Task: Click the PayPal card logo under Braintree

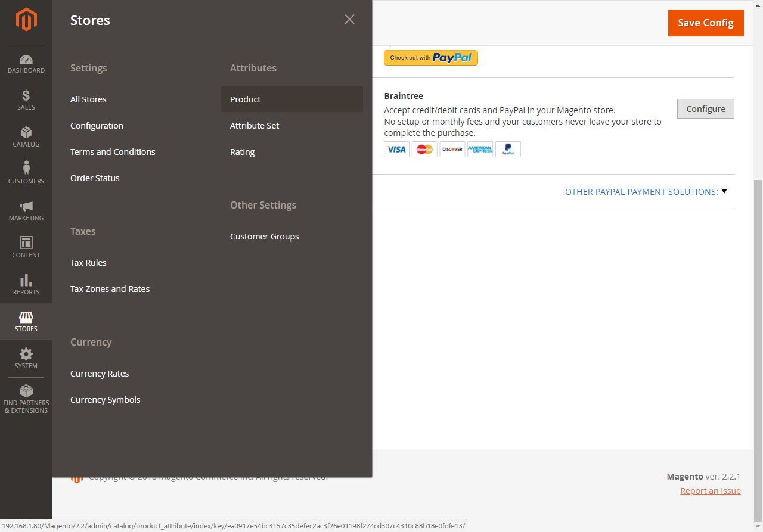Action: click(x=508, y=149)
